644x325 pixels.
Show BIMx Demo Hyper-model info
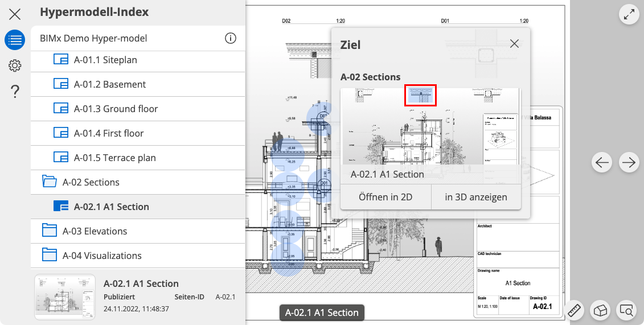[x=231, y=38]
